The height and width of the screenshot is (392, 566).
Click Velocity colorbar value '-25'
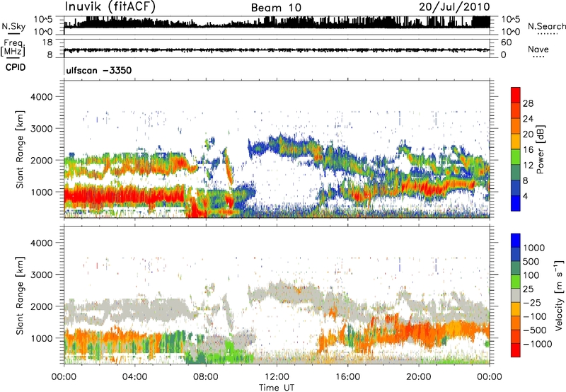tap(533, 303)
